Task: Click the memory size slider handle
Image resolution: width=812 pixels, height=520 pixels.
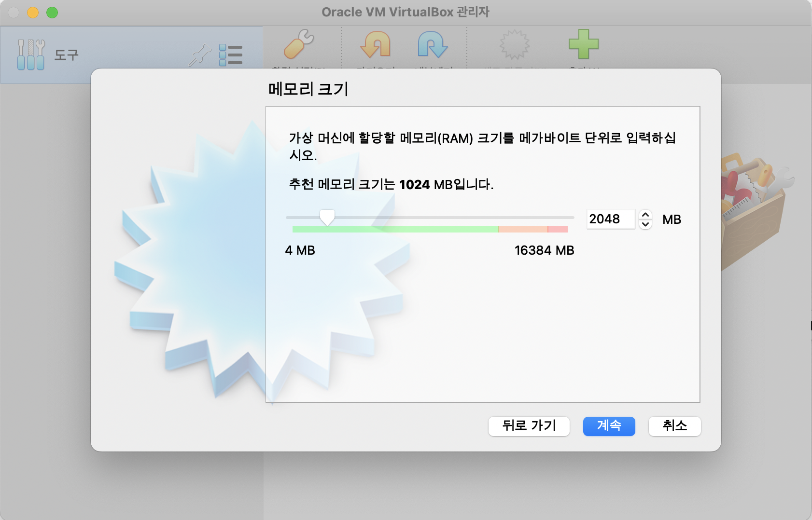Action: [327, 218]
